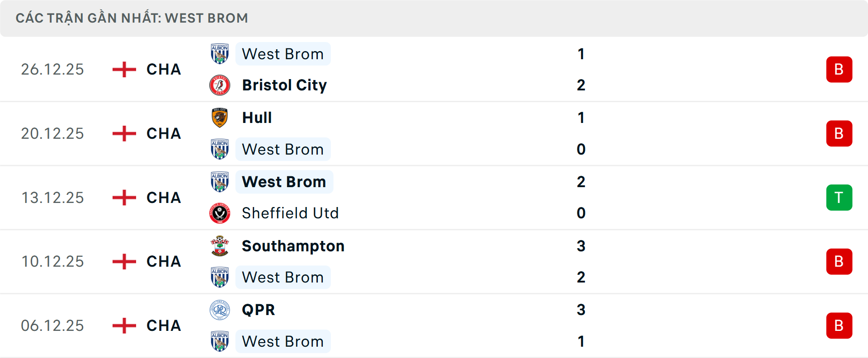Screen dimensions: 868x358
Task: Click the CHA label in the Hull match row
Action: click(163, 133)
